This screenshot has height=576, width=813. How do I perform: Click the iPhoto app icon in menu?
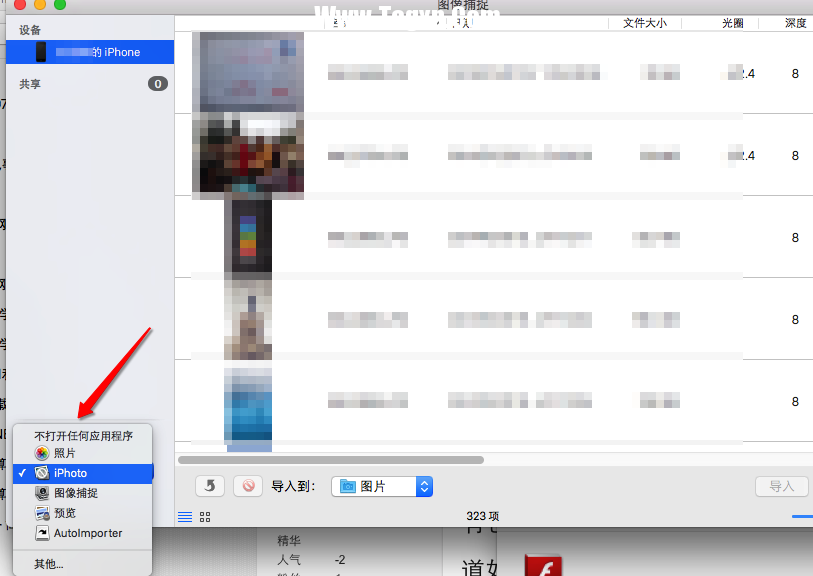tap(42, 473)
